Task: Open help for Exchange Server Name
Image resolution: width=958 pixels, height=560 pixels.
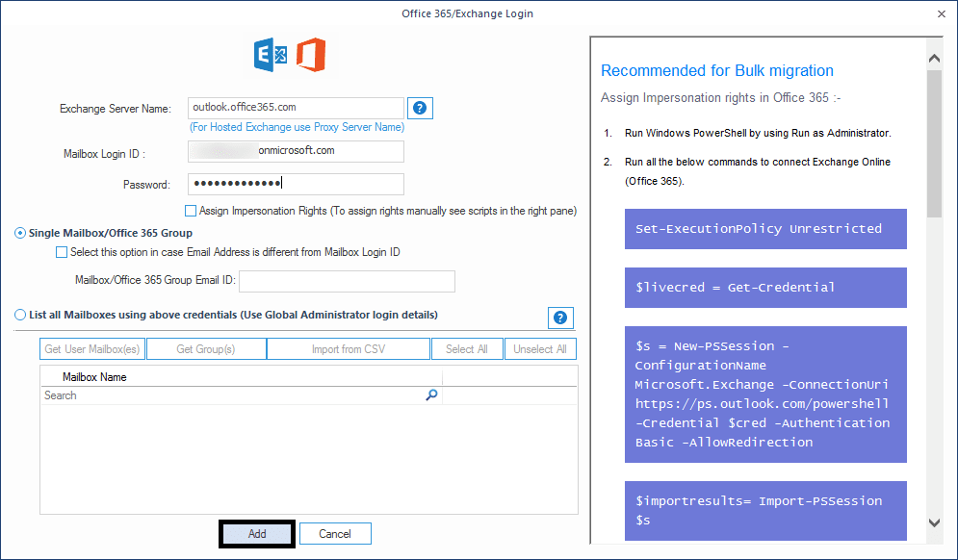Action: point(420,108)
